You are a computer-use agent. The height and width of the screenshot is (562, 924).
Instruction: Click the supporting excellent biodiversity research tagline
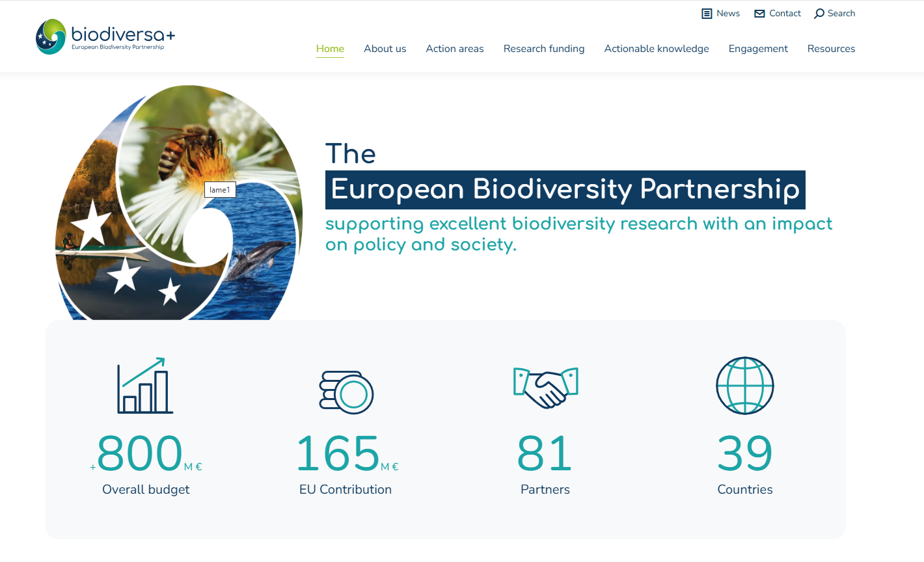[578, 234]
